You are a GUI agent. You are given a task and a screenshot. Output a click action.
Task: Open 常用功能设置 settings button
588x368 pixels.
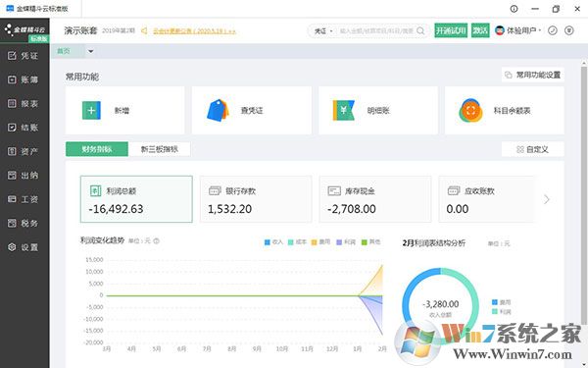[x=533, y=75]
